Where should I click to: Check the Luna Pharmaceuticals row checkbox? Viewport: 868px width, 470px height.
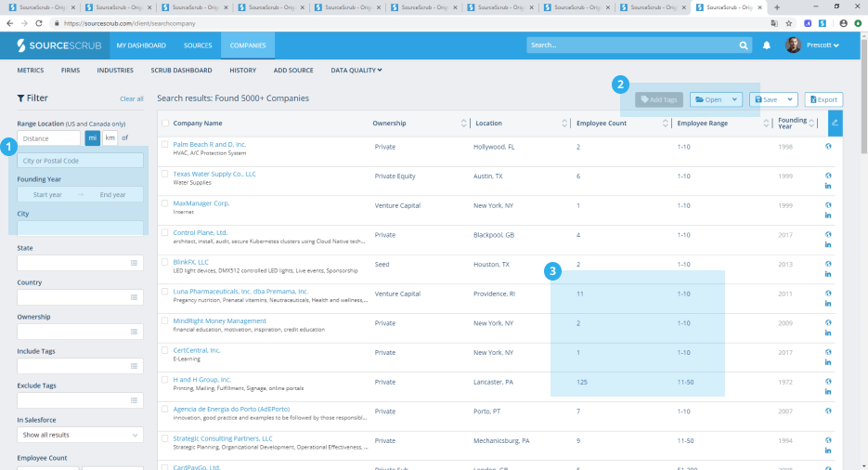click(x=164, y=291)
